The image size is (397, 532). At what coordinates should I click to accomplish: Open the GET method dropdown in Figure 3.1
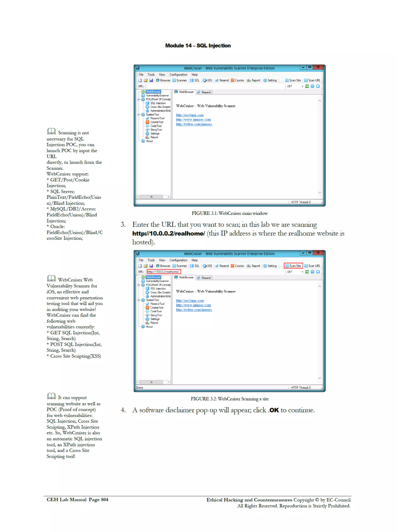coord(302,86)
